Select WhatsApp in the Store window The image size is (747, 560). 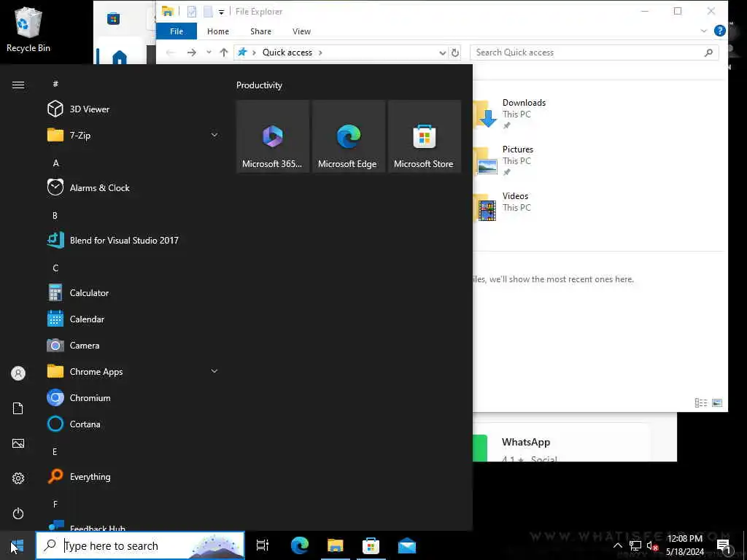(x=526, y=442)
